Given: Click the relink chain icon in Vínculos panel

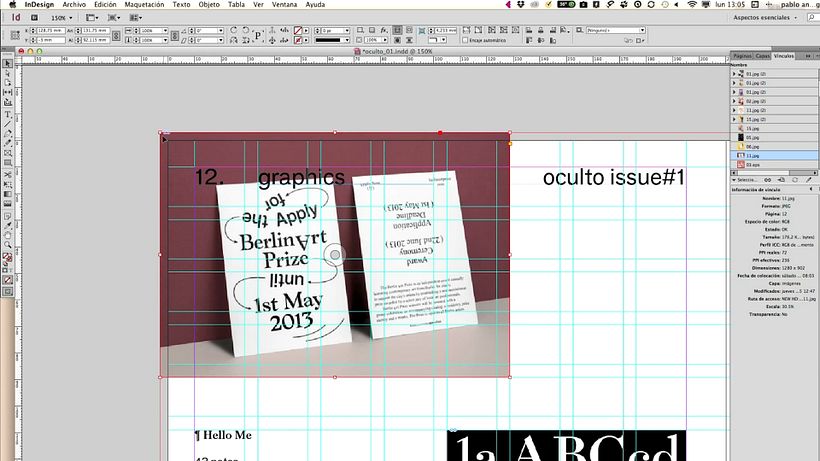Looking at the screenshot, I should 768,180.
